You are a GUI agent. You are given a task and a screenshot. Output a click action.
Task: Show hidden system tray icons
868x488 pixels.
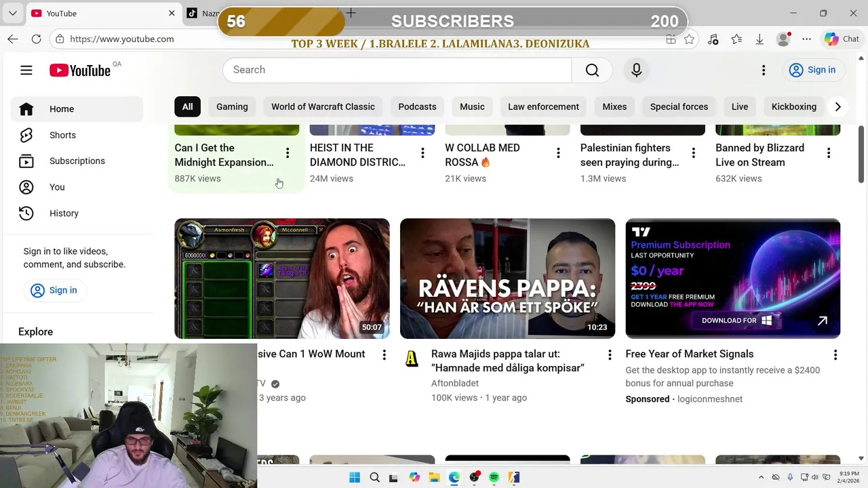[x=761, y=477]
